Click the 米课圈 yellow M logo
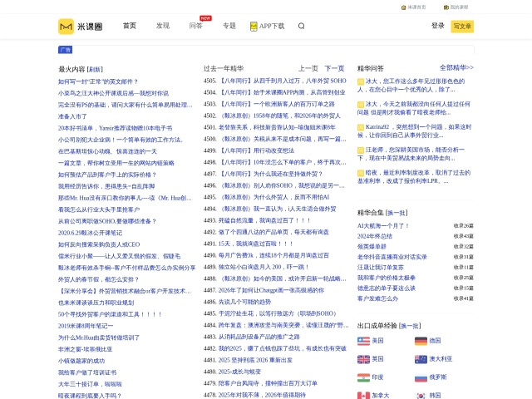532x399 pixels. [66, 27]
